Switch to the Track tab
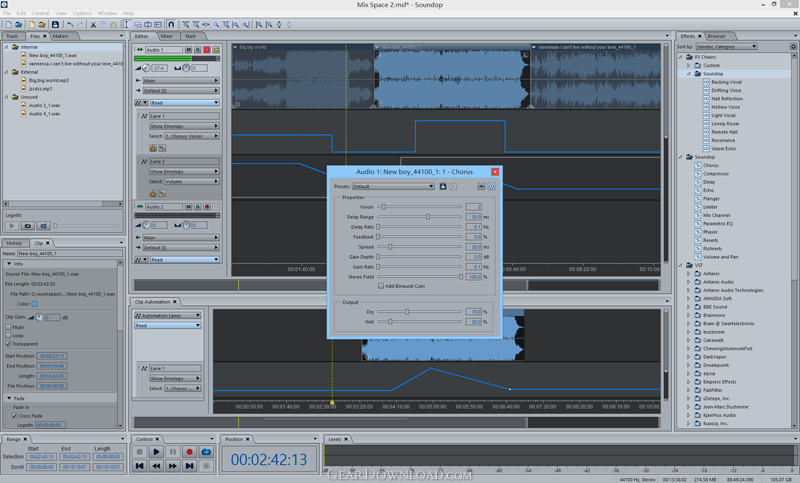Viewport: 800px width, 483px height. 12,36
